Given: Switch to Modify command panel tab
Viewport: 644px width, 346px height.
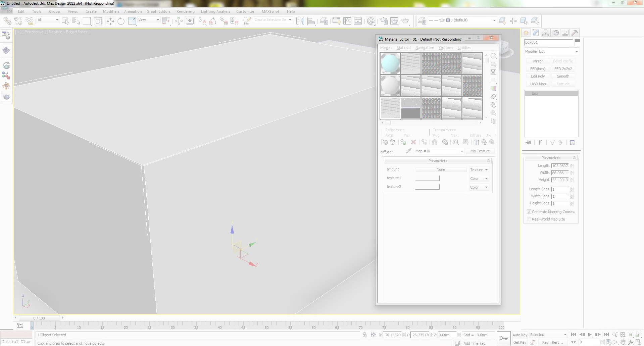Looking at the screenshot, I should 536,33.
